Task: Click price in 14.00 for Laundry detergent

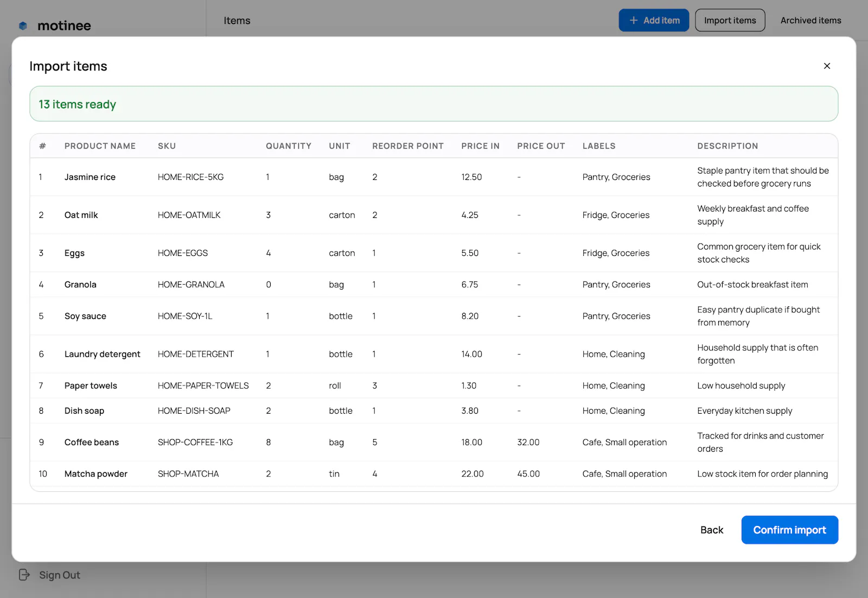Action: click(471, 354)
